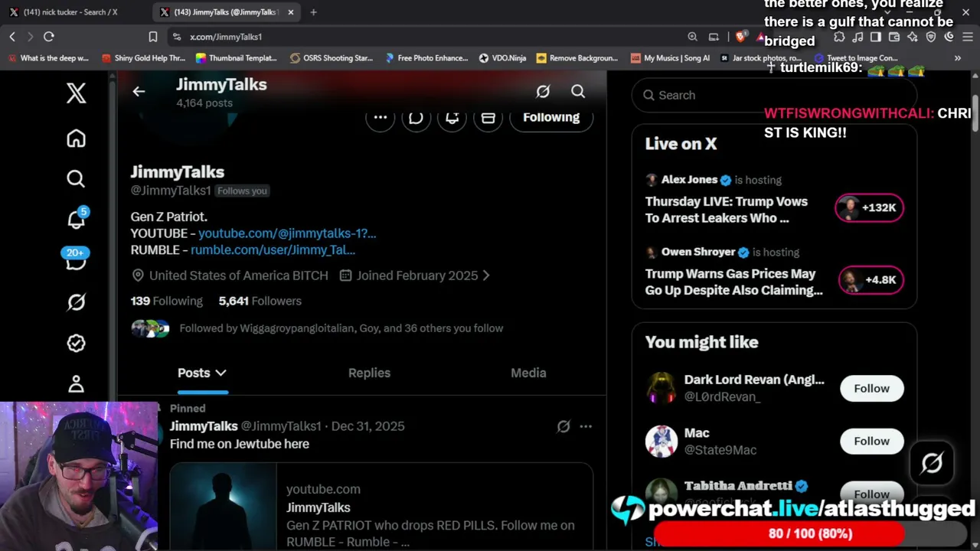Open OSRS Shooting Star... bookmark
980x551 pixels.
[332, 58]
